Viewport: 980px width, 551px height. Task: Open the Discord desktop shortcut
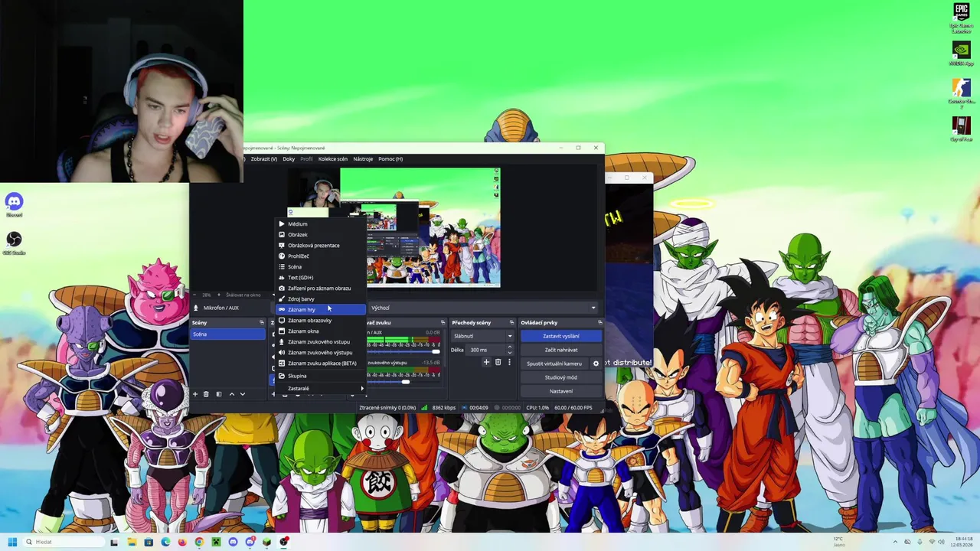14,204
